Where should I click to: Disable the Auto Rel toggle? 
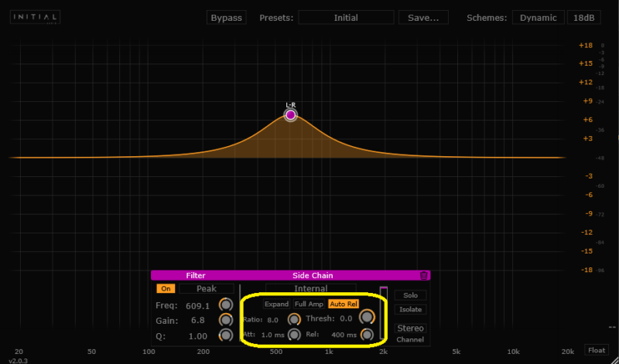coord(343,304)
